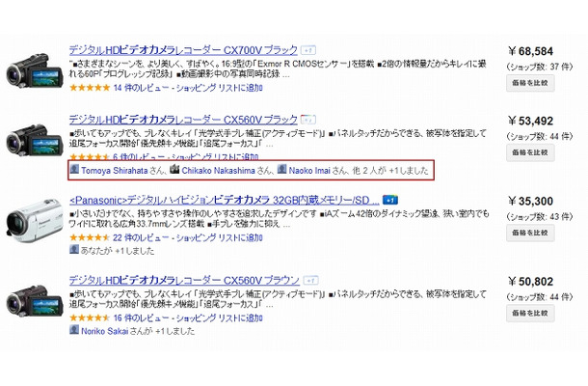Open the CX560V ブラウン product title link
The height and width of the screenshot is (386, 588).
click(x=184, y=281)
